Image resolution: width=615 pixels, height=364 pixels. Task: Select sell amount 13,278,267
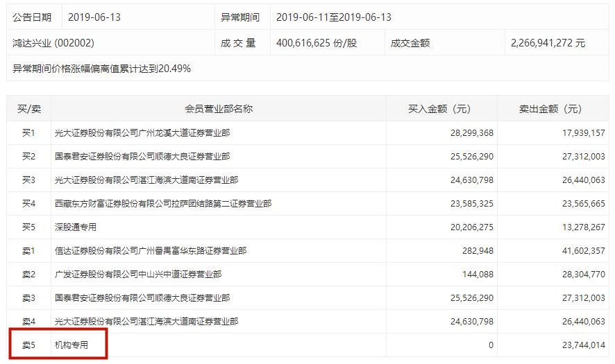pos(584,227)
